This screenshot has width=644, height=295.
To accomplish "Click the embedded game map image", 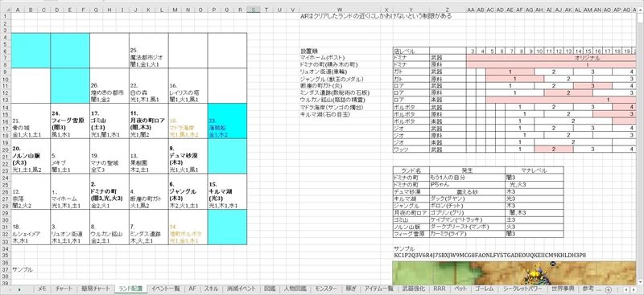I will (x=514, y=272).
